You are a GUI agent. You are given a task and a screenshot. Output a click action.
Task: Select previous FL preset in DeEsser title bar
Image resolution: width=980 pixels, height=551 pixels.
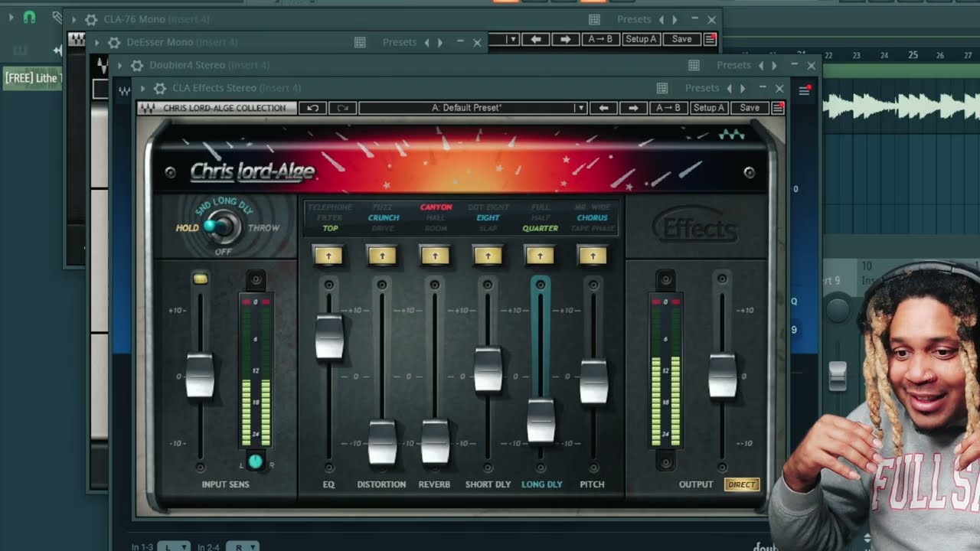click(x=427, y=42)
